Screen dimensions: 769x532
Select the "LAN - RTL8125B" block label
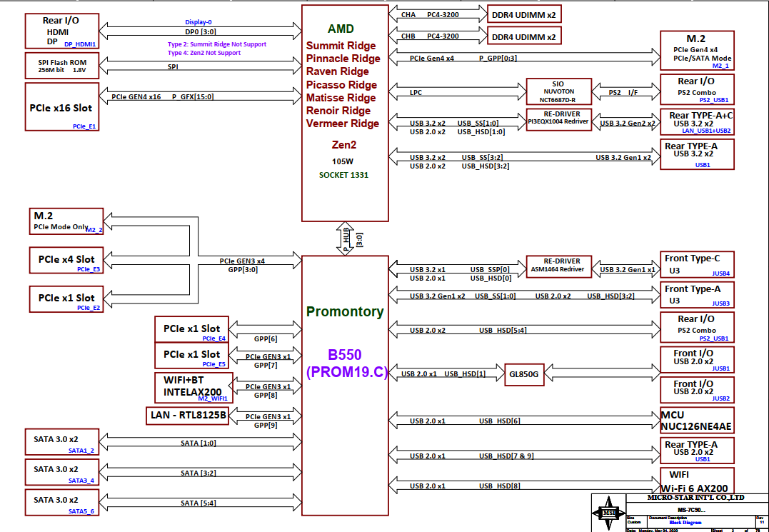(x=189, y=416)
